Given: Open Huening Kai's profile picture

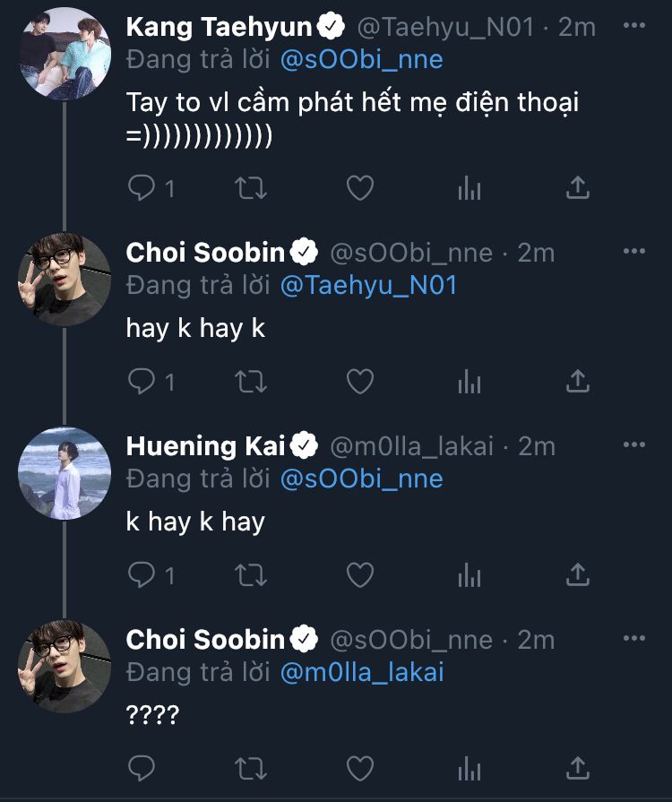Looking at the screenshot, I should 64,472.
